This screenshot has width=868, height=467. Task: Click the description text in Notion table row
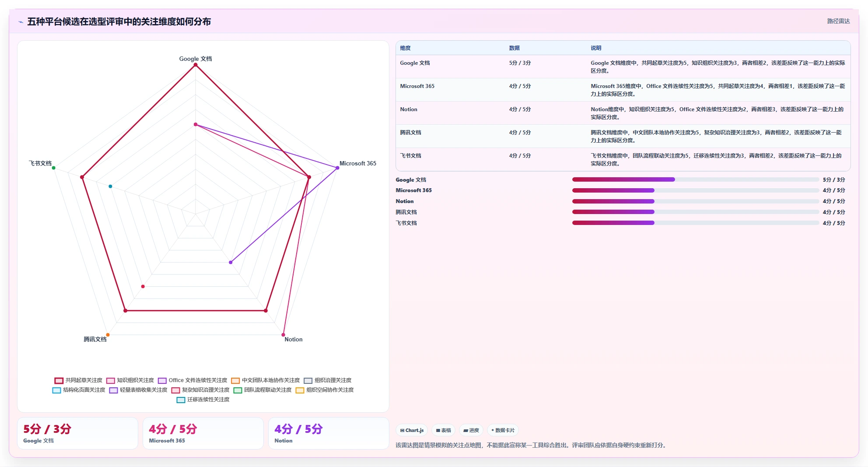pyautogui.click(x=717, y=113)
